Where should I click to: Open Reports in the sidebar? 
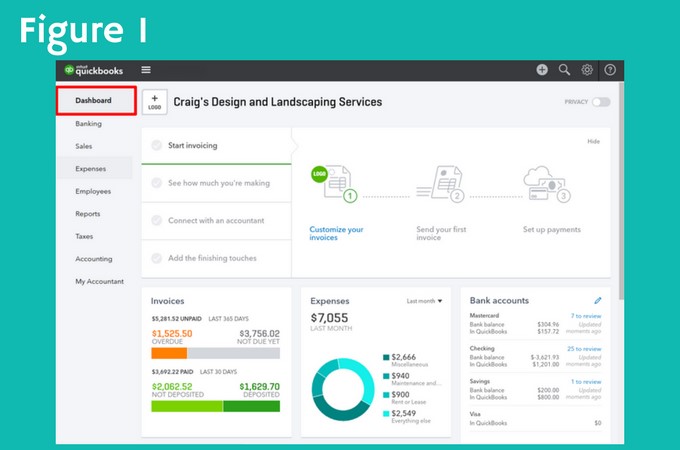point(88,214)
